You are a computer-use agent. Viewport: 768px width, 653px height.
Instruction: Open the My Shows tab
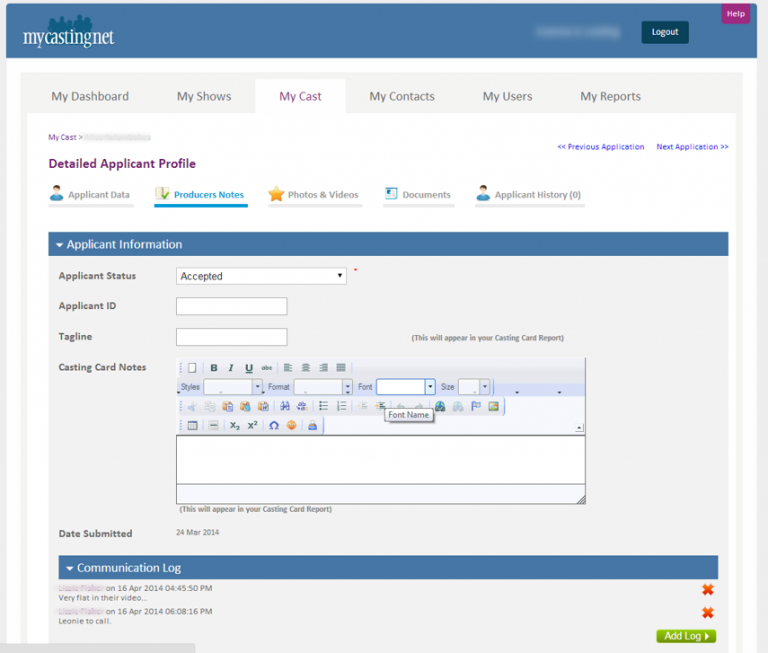pyautogui.click(x=204, y=96)
